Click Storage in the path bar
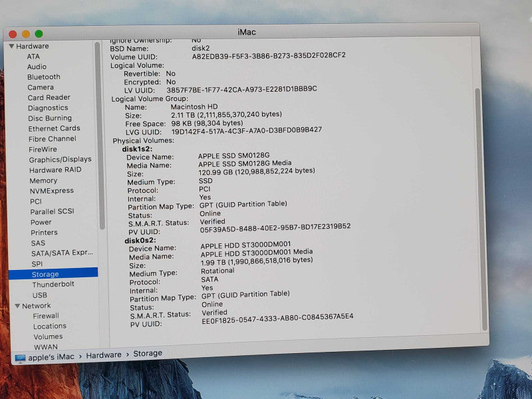This screenshot has height=399, width=532. pos(148,354)
